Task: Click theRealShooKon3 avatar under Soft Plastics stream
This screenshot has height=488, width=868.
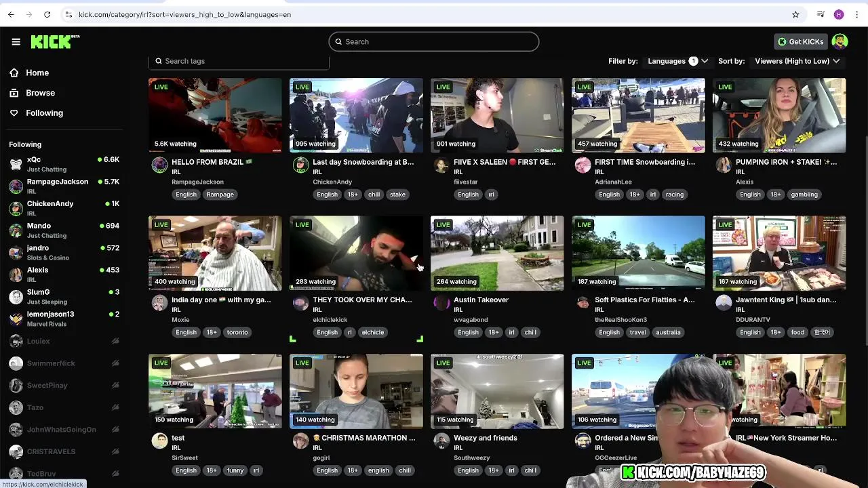Action: tap(583, 303)
